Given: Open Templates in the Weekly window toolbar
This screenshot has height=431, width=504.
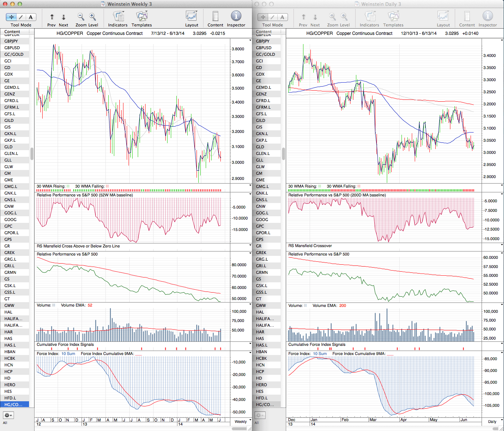Looking at the screenshot, I should (x=141, y=17).
